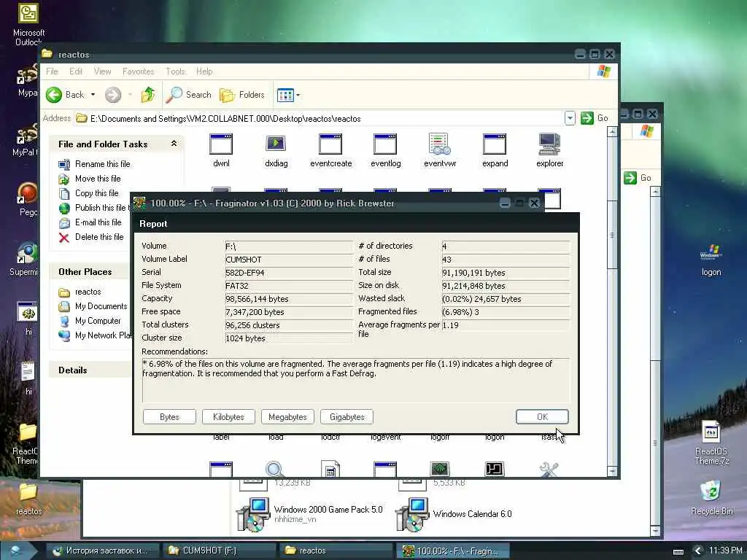Click the Recommendations text box
The image size is (747, 560).
pyautogui.click(x=356, y=380)
